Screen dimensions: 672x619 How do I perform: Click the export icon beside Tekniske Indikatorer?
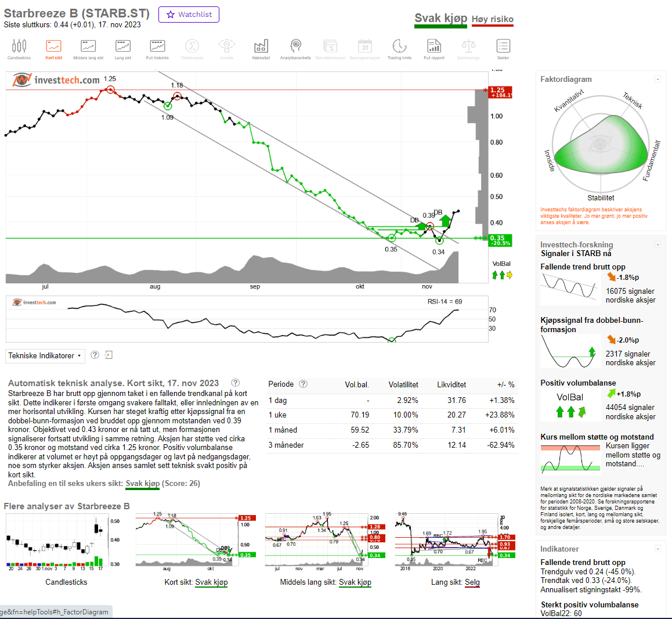(x=109, y=355)
